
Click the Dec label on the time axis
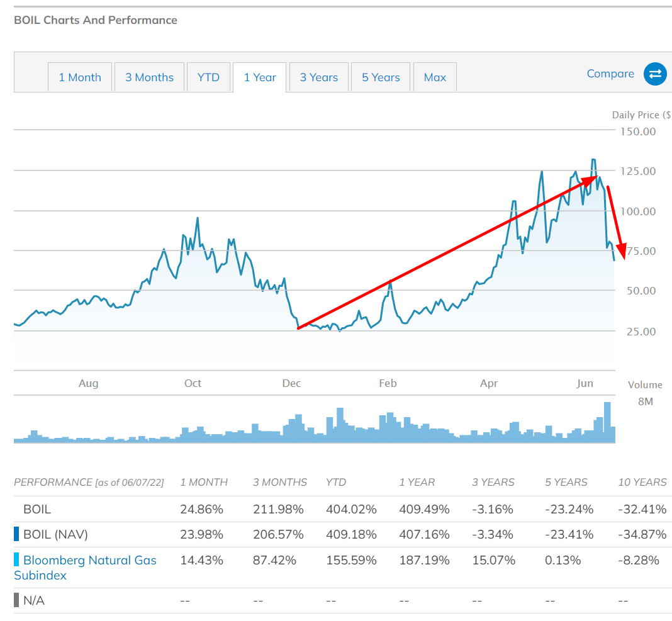tap(291, 383)
